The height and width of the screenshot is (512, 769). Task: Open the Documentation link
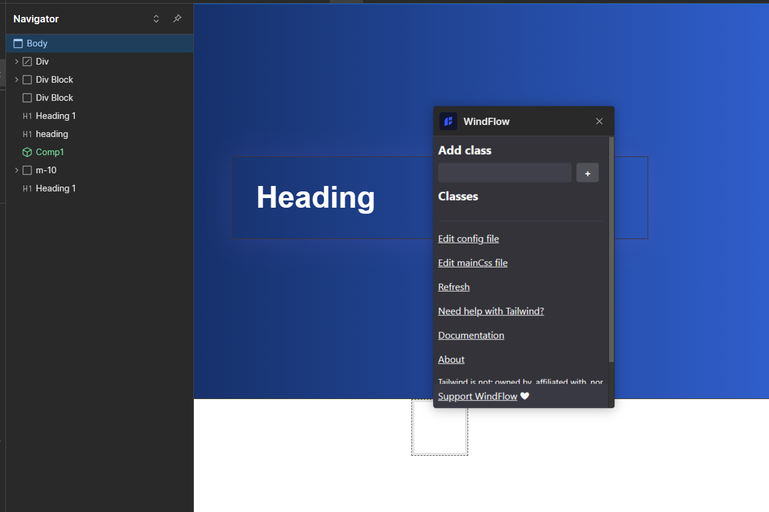(471, 335)
